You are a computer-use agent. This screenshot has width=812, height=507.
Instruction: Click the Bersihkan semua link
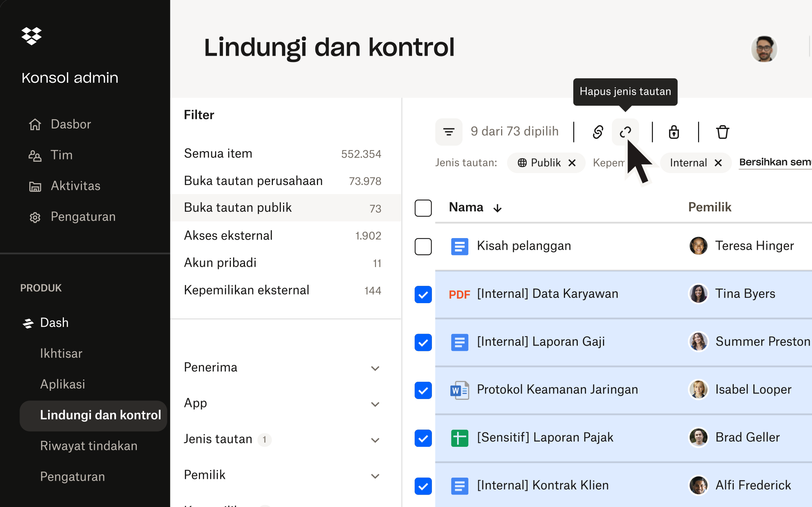(x=775, y=162)
